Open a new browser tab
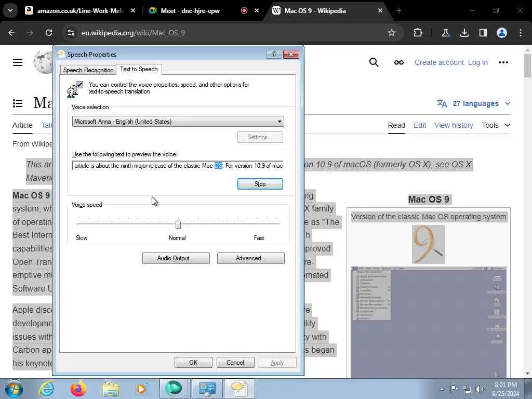Screen dimensions: 532x399 coord(399,10)
